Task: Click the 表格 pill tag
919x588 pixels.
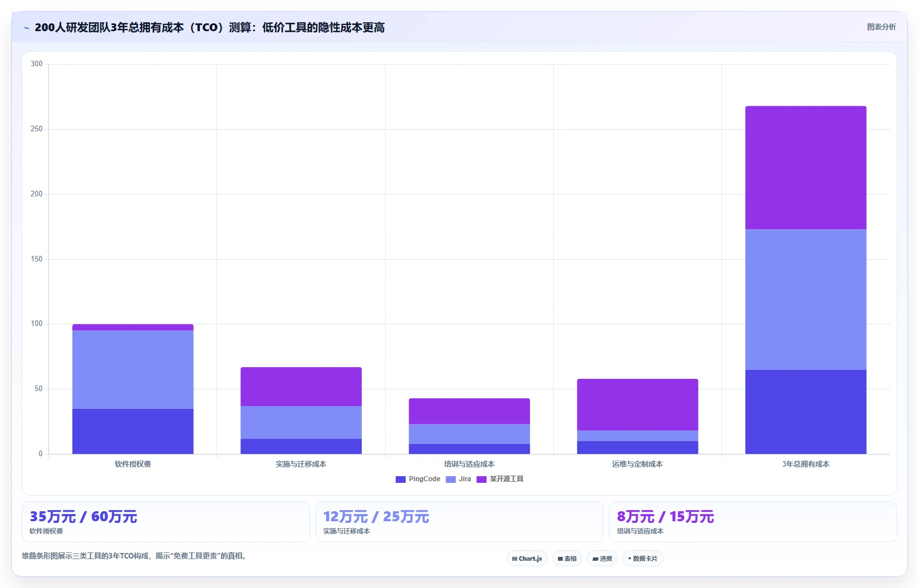Action: (x=567, y=559)
